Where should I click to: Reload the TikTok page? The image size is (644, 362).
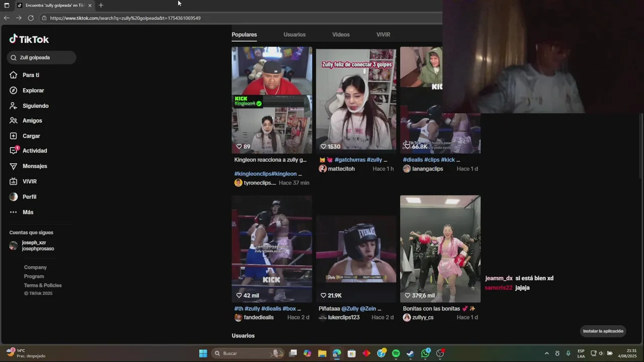[31, 18]
